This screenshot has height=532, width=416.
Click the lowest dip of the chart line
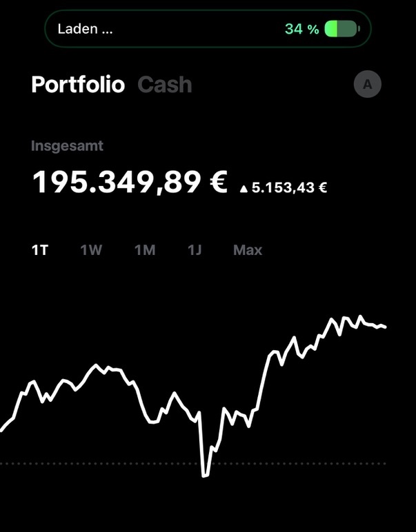204,475
